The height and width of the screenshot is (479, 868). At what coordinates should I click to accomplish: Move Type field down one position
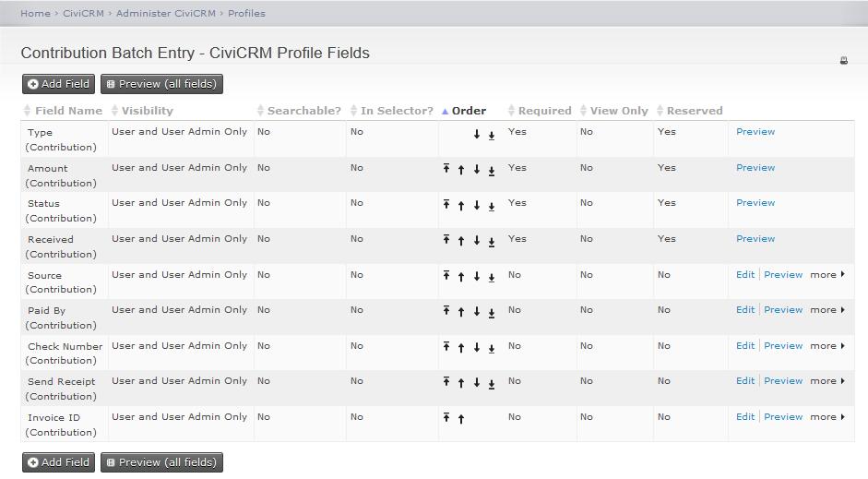pos(477,135)
